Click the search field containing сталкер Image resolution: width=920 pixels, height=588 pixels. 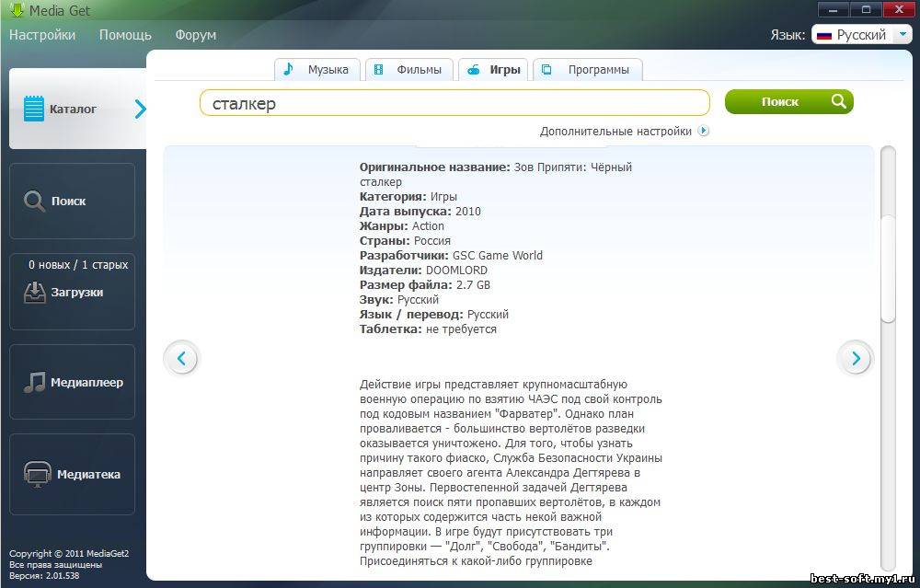[x=454, y=103]
